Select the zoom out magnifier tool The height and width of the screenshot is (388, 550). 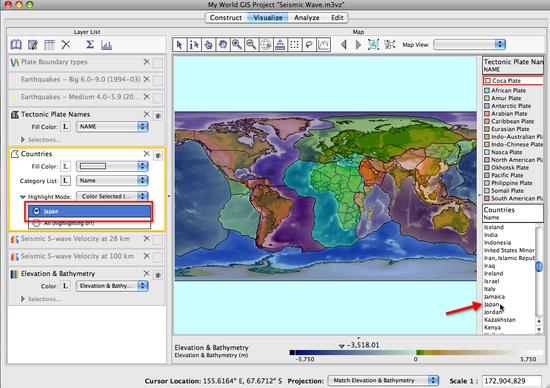[251, 45]
